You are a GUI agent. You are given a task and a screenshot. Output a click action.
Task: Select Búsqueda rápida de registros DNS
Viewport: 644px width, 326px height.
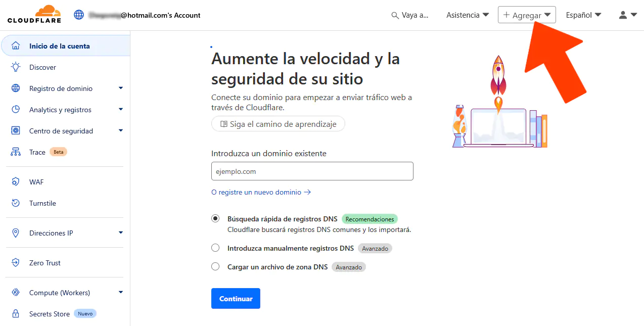(x=215, y=218)
